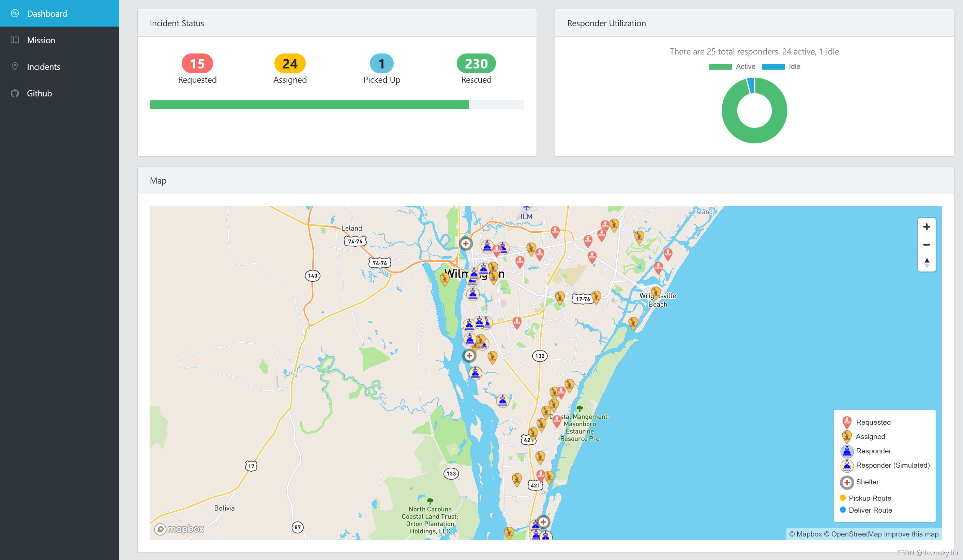Open the Mapbox logo link
963x560 pixels.
tap(179, 529)
